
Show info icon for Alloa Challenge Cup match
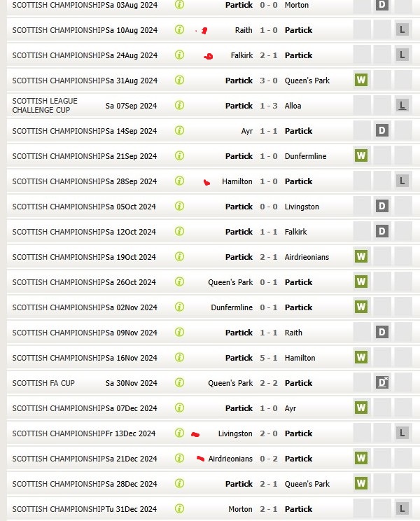coord(179,106)
